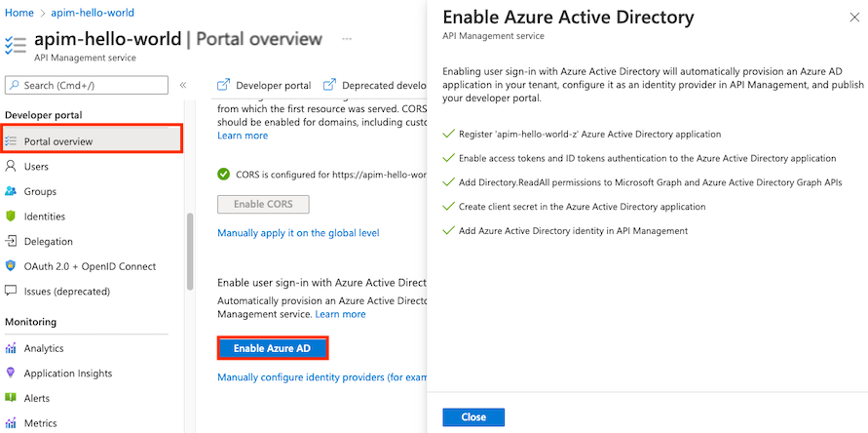The image size is (868, 433).
Task: Click the Enable Azure AD button
Action: click(272, 348)
